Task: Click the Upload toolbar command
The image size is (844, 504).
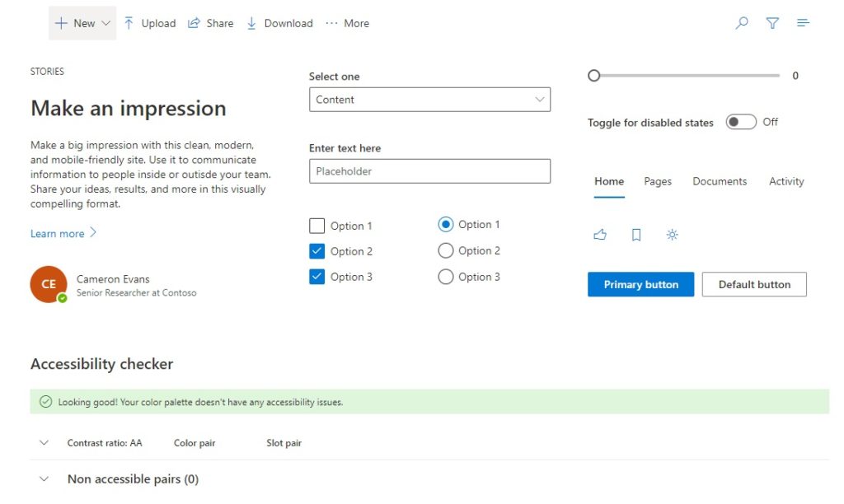Action: pos(150,23)
